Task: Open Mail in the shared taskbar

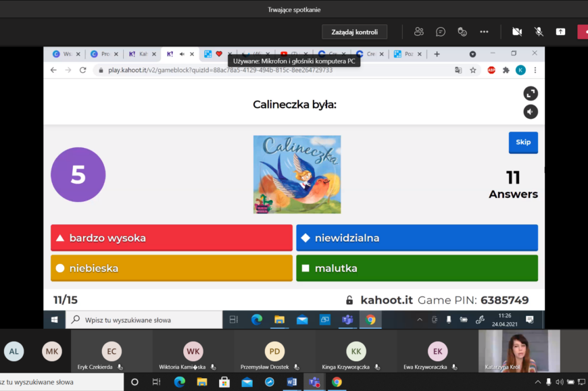Action: tap(302, 320)
